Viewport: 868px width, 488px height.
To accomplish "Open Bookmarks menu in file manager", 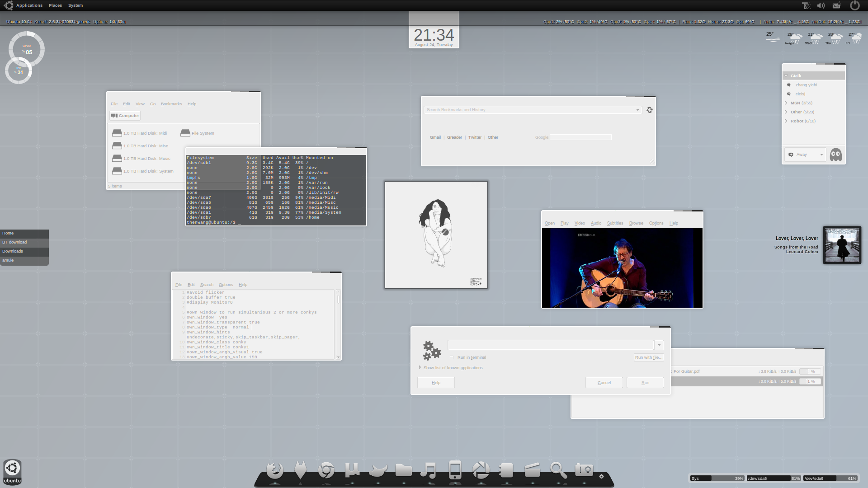I will click(x=171, y=104).
